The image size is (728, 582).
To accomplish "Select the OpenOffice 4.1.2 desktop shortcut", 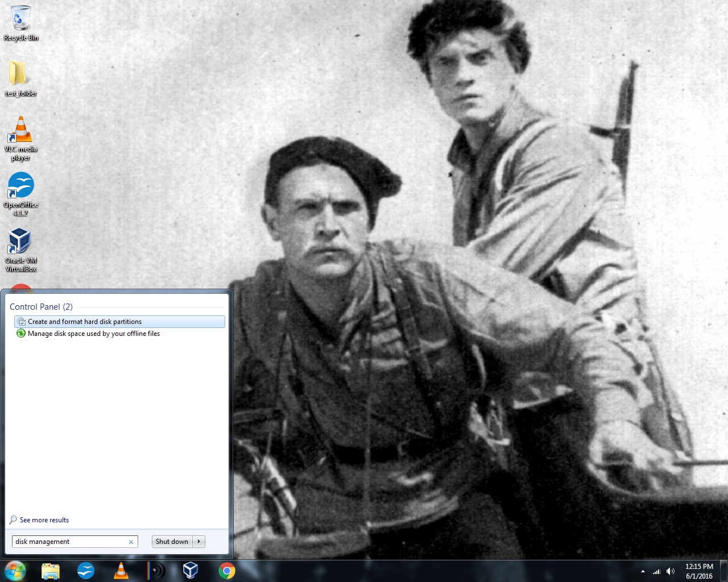I will click(x=20, y=194).
